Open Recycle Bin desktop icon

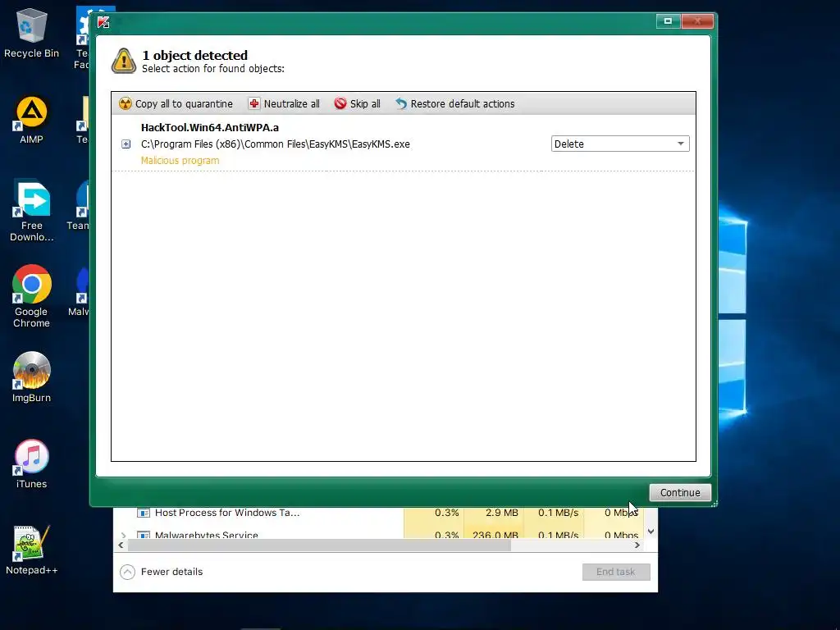32,33
